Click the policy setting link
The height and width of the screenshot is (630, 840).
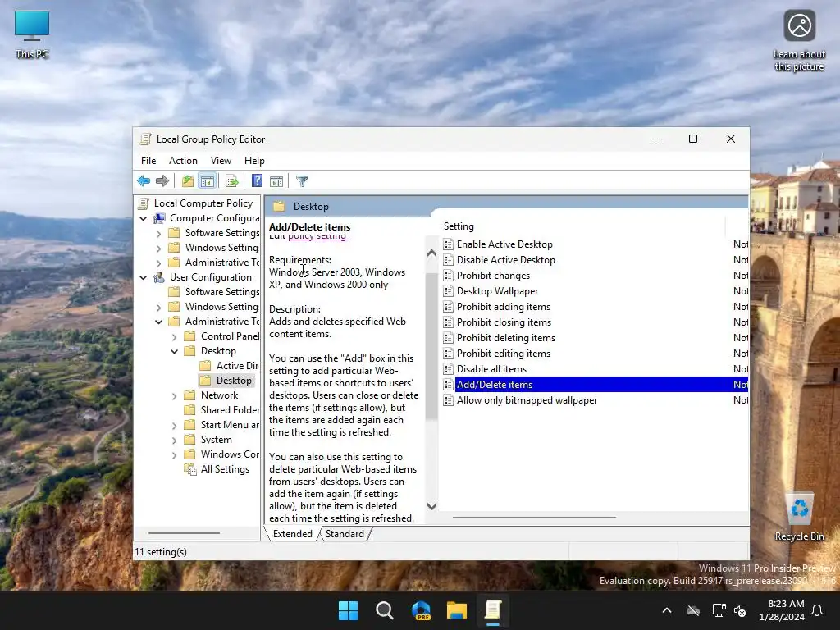coord(318,236)
